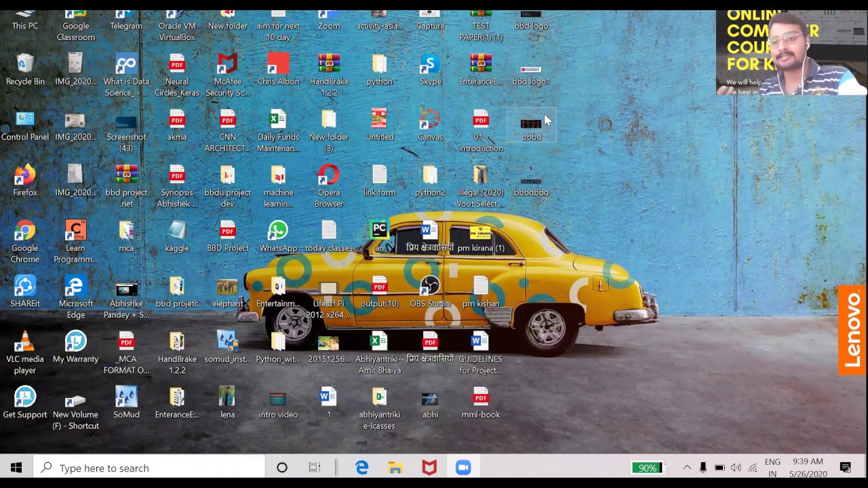
Task: Open the output(10) PDF file
Action: [379, 292]
